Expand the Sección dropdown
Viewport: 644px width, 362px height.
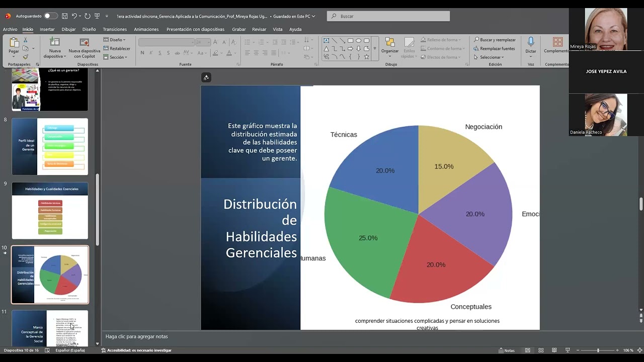(x=115, y=57)
